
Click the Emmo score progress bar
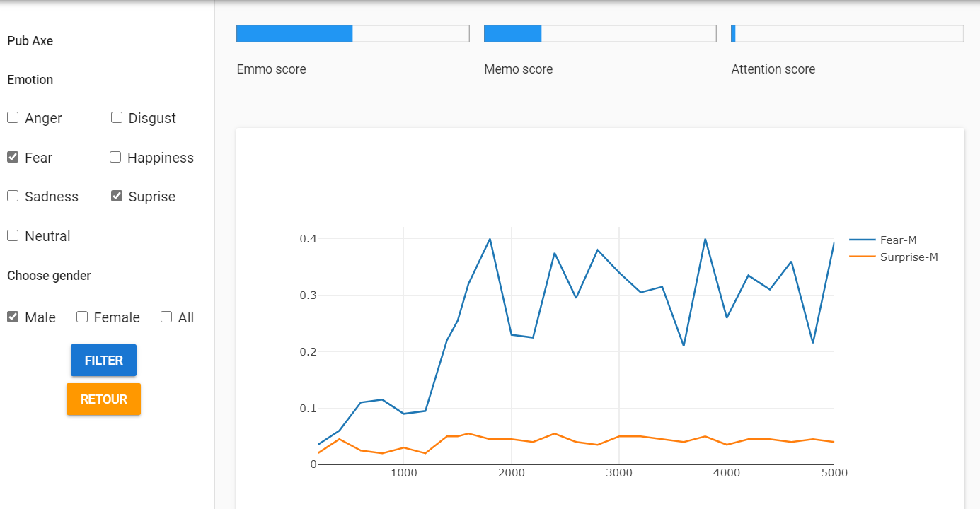point(352,34)
